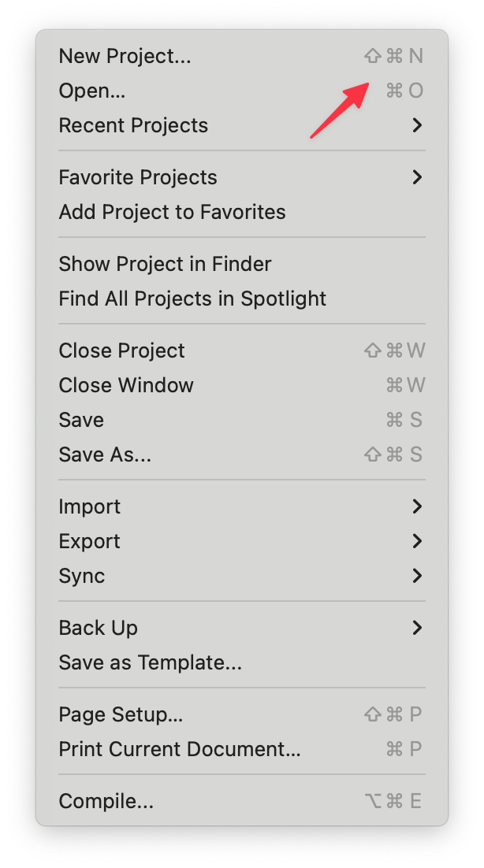The image size is (484, 868).
Task: Click Page Setup
Action: [x=121, y=714]
